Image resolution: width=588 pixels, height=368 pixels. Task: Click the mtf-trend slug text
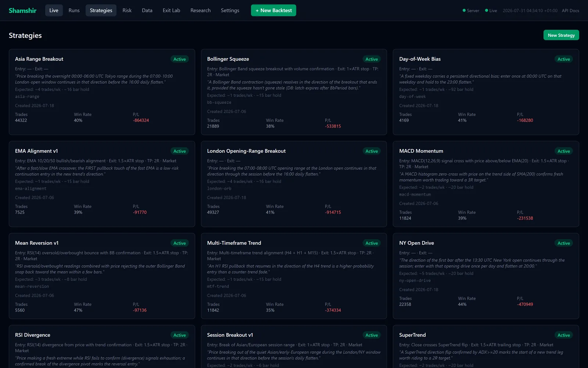(x=218, y=286)
